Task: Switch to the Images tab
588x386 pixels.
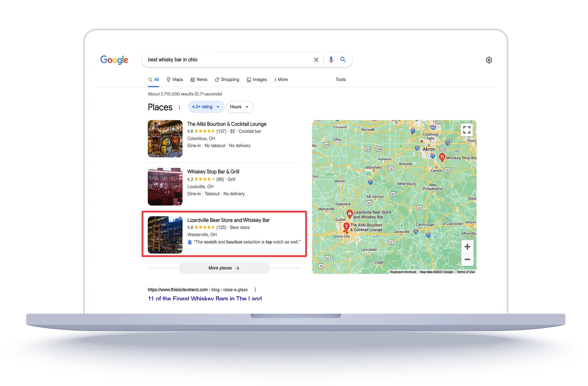Action: pyautogui.click(x=257, y=79)
